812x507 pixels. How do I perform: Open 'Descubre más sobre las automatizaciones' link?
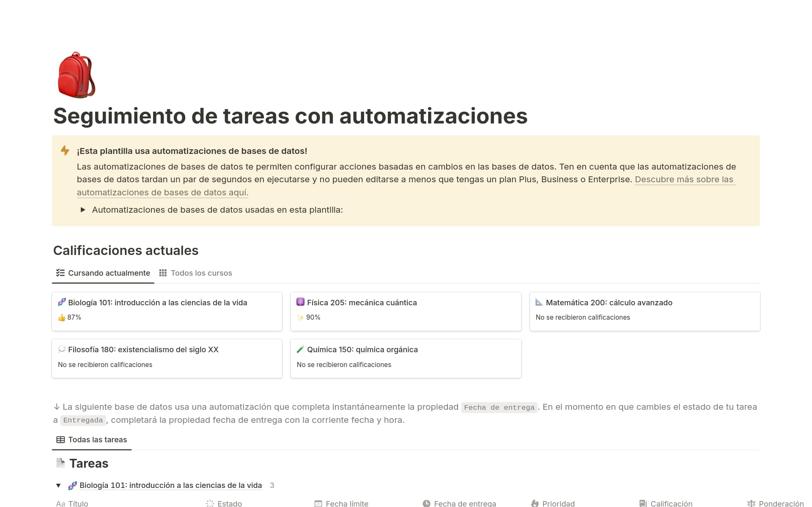[684, 179]
